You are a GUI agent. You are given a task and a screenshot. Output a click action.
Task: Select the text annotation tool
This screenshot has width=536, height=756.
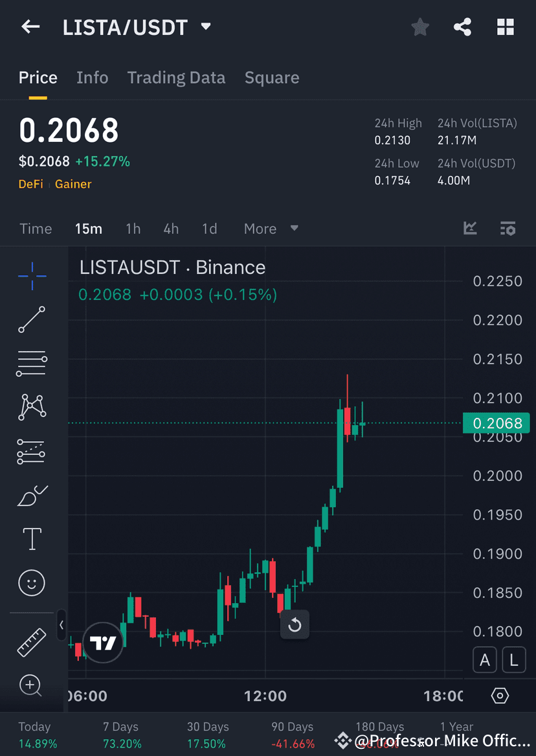(x=31, y=538)
